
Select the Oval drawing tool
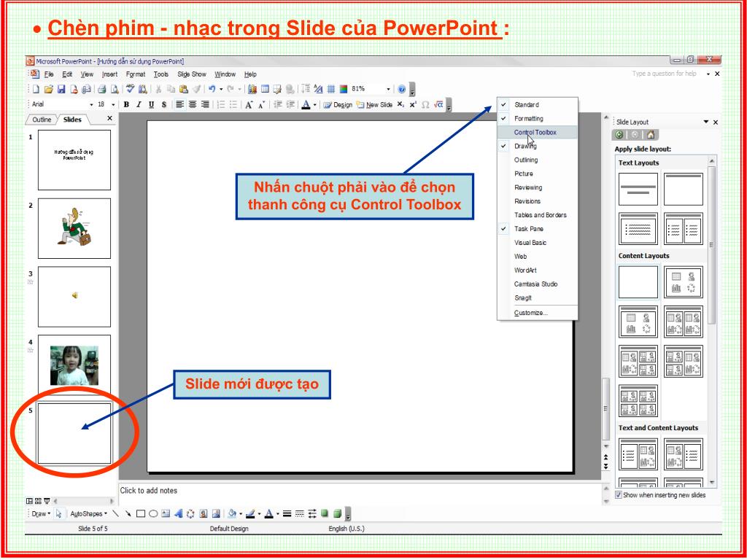click(x=153, y=514)
